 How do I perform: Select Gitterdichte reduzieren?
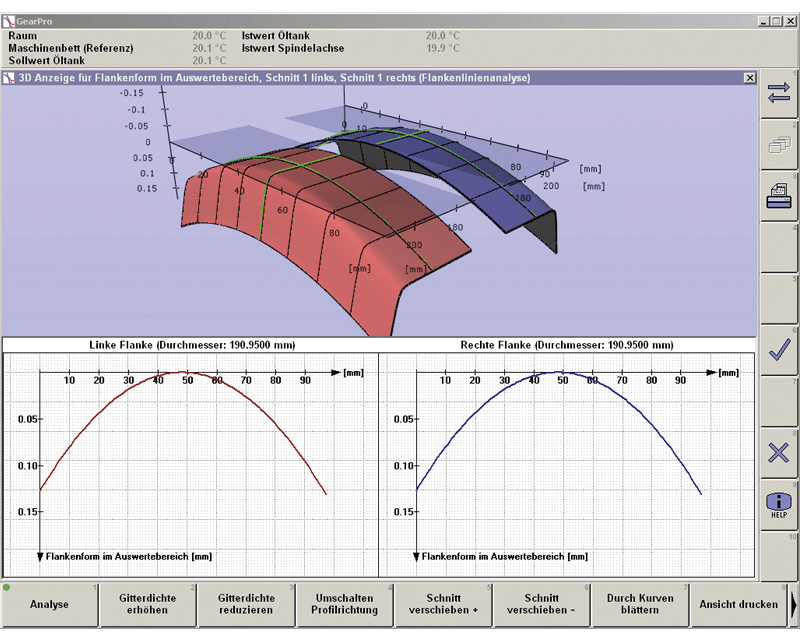(246, 605)
